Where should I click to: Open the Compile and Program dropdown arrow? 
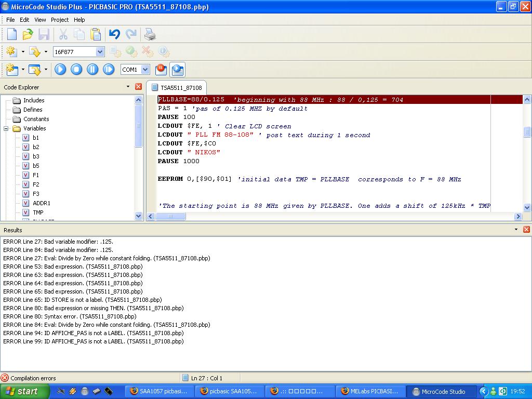[46, 52]
